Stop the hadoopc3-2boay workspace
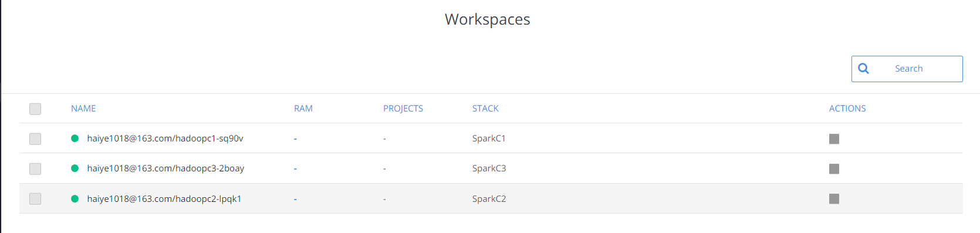980x233 pixels. click(834, 168)
